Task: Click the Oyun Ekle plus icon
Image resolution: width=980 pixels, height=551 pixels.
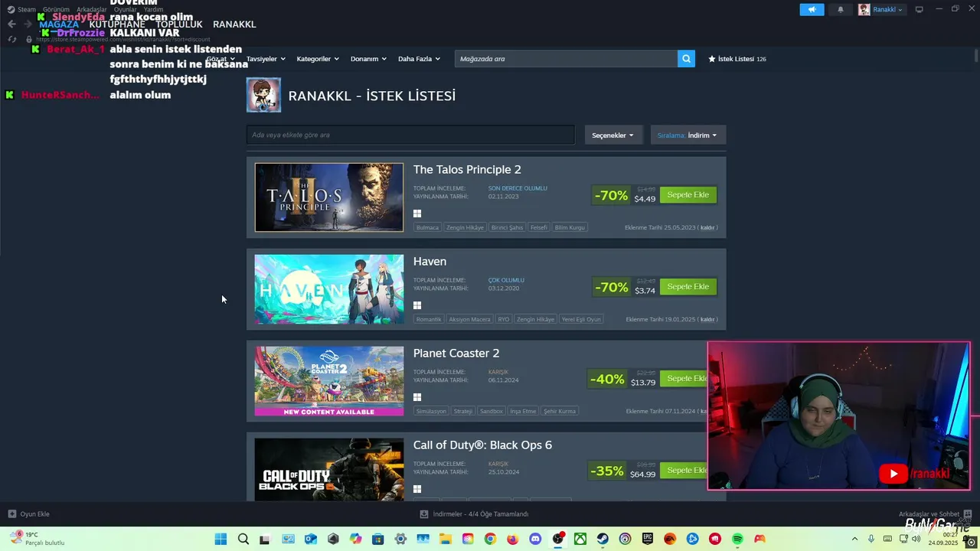Action: point(11,514)
